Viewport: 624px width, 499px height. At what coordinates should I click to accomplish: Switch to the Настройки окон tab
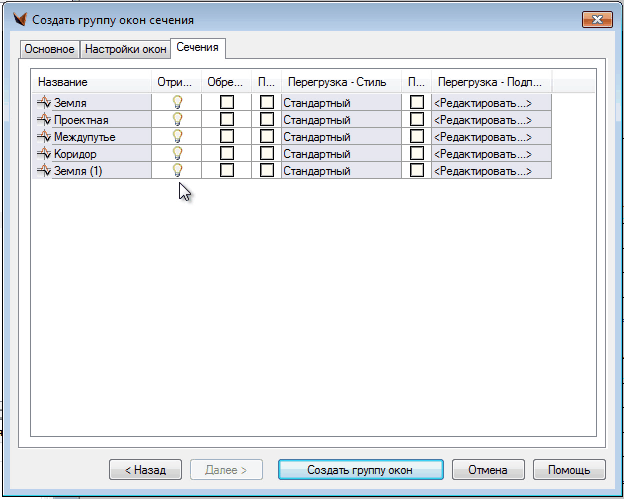pos(125,48)
